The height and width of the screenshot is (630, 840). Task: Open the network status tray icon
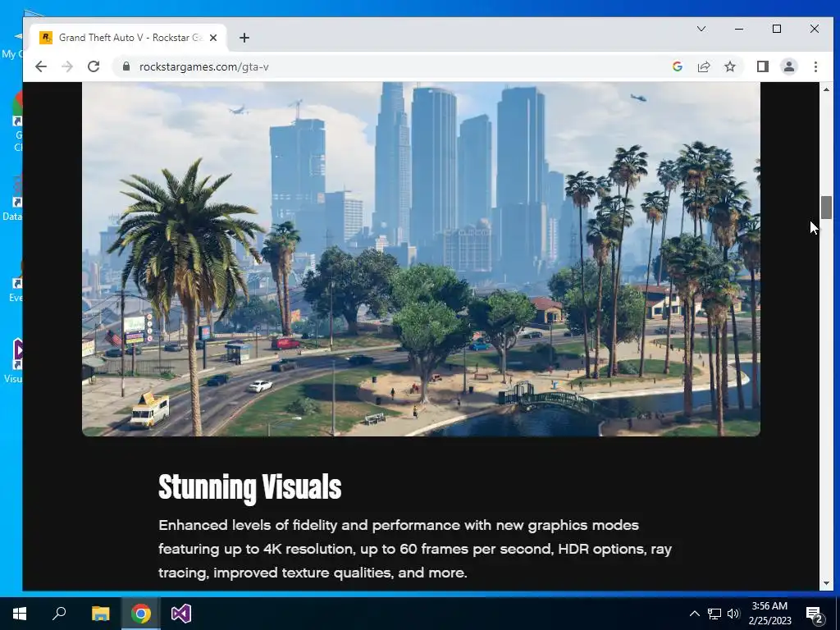[x=714, y=614]
